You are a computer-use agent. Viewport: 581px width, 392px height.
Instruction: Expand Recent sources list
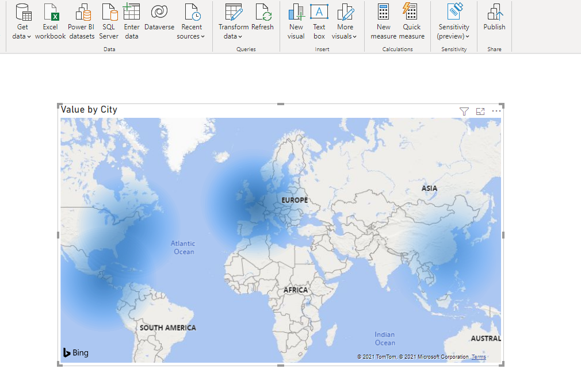coord(191,21)
